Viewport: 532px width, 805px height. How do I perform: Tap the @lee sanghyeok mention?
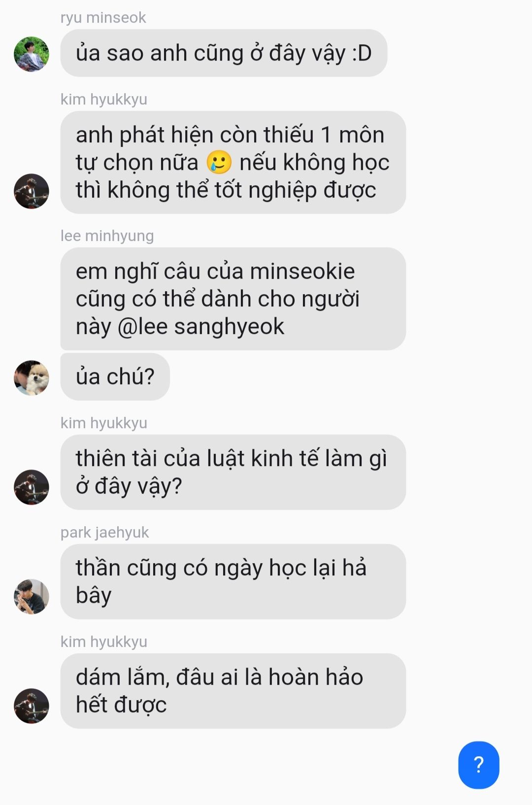pos(201,327)
